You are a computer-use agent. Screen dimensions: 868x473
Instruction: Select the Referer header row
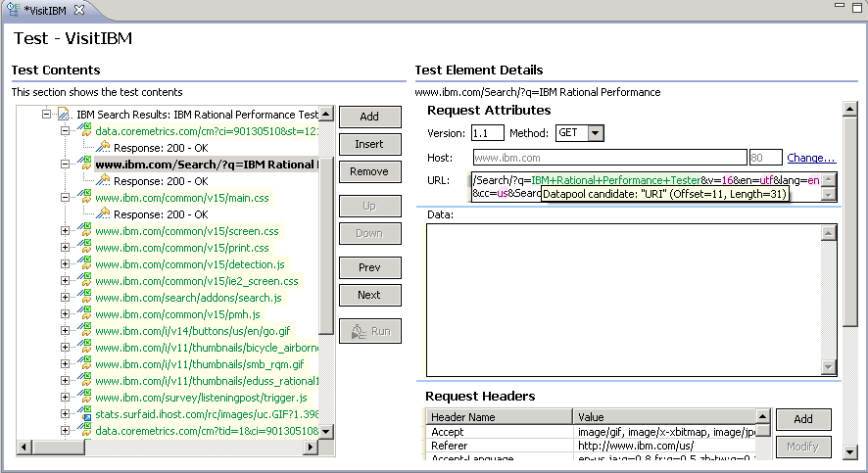(592, 446)
